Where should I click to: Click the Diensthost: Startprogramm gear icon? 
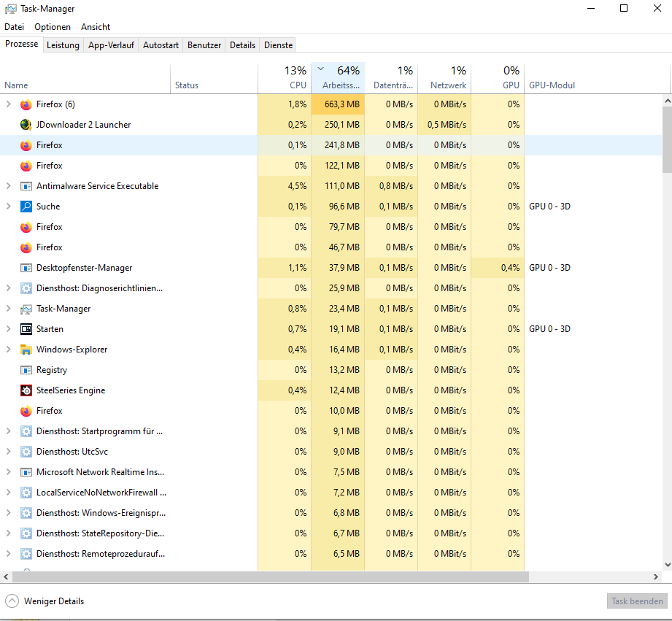pos(26,431)
